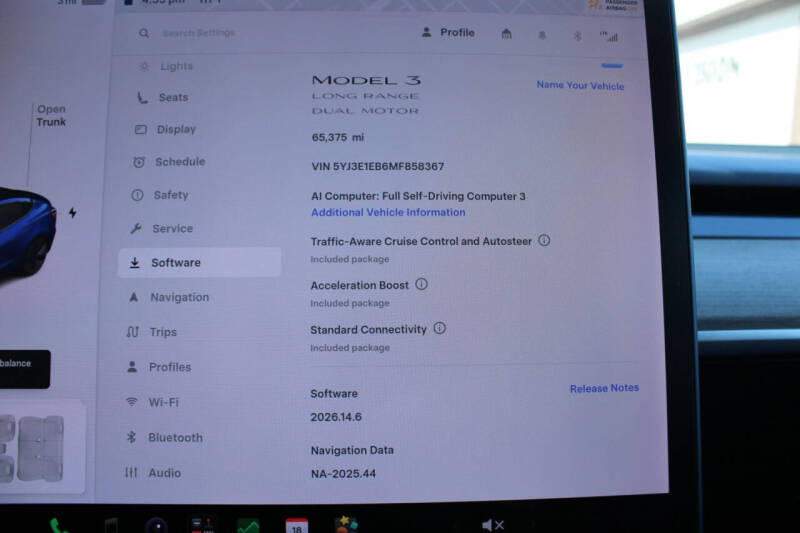800x533 pixels.
Task: Open the Bluetooth settings menu
Action: coord(164,437)
